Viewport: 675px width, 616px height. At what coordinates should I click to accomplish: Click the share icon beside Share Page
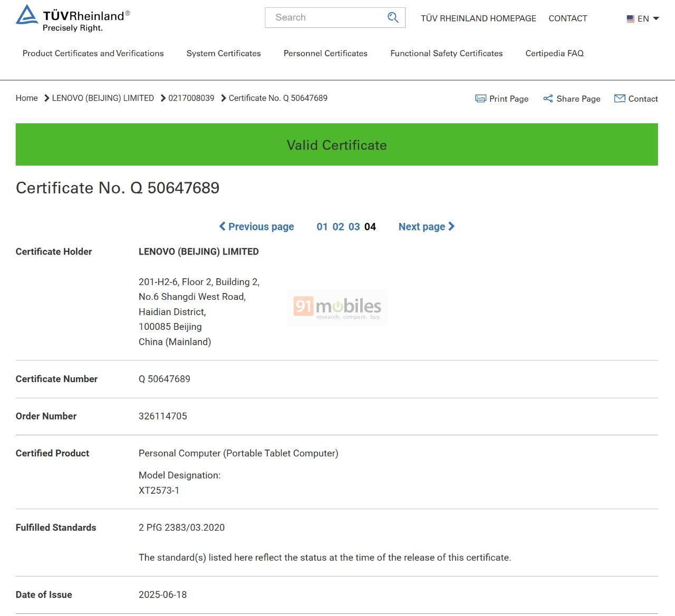(x=548, y=99)
